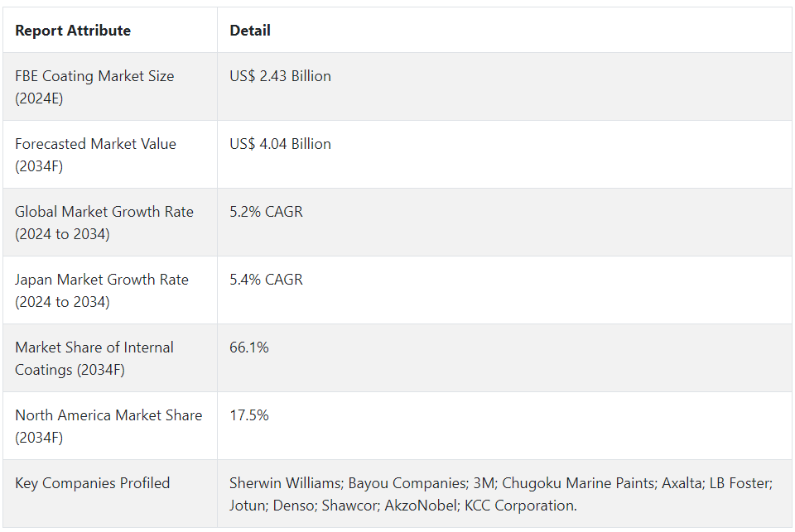
Task: Select the "FBE Coating Market Size (2024E)" cell
Action: coord(94,87)
